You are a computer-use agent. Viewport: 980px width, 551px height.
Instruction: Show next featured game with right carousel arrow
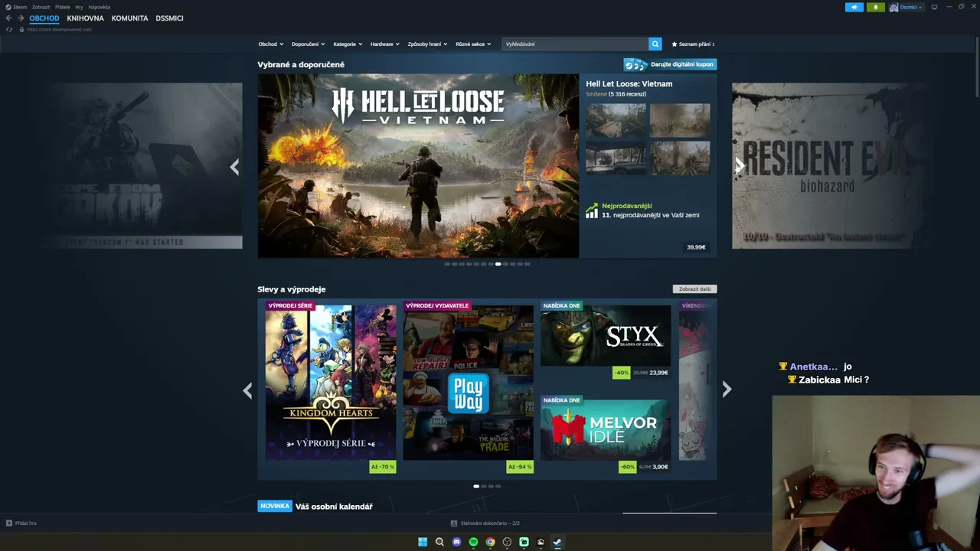click(740, 167)
